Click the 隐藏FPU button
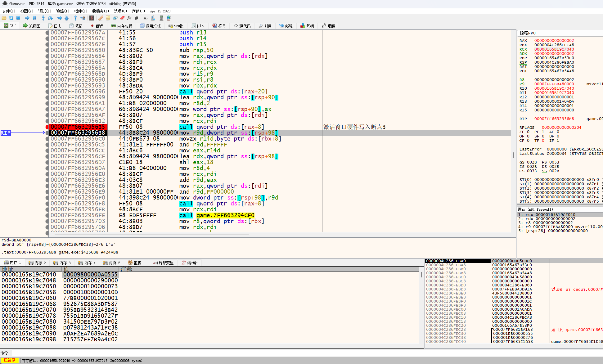 point(528,33)
